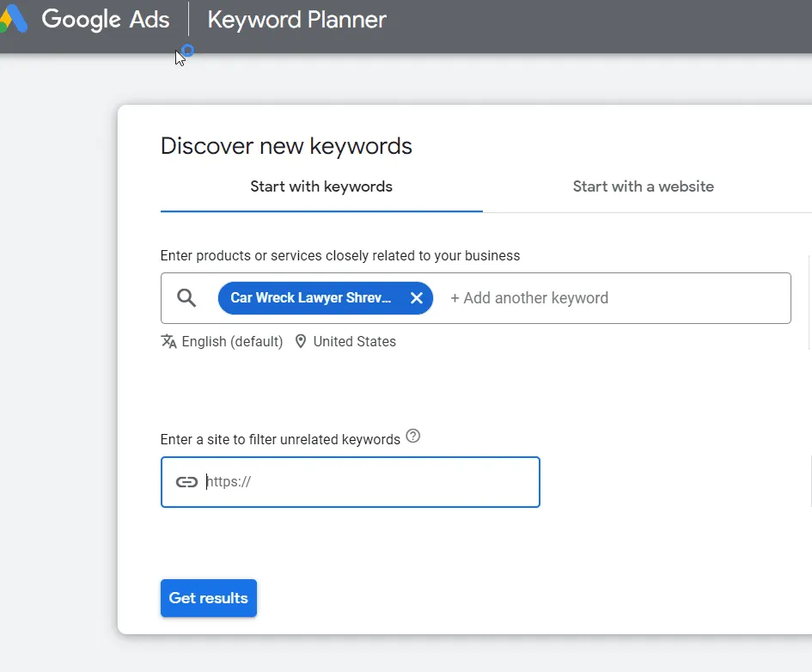Click the Google Ads wordmark text
Viewport: 812px width, 672px height.
[106, 20]
